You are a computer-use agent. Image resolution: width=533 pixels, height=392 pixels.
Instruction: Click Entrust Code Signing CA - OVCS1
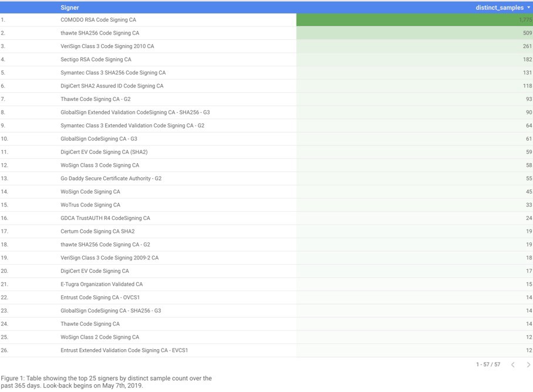tap(100, 298)
